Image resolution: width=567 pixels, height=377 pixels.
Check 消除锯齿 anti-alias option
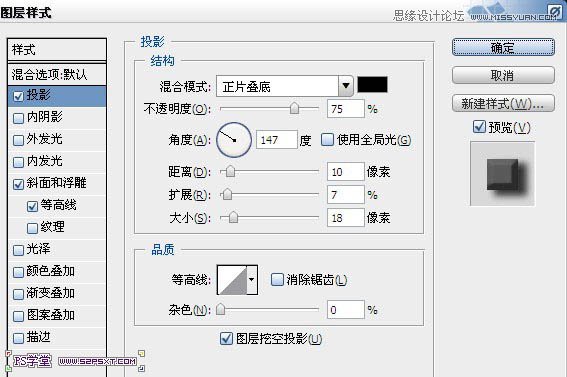click(x=277, y=279)
